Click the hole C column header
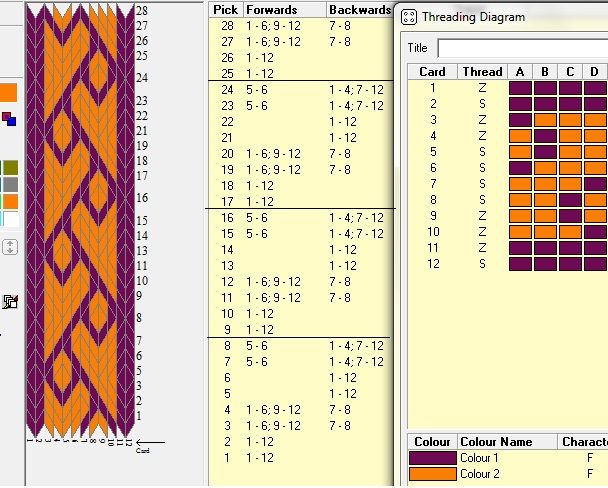 [570, 72]
